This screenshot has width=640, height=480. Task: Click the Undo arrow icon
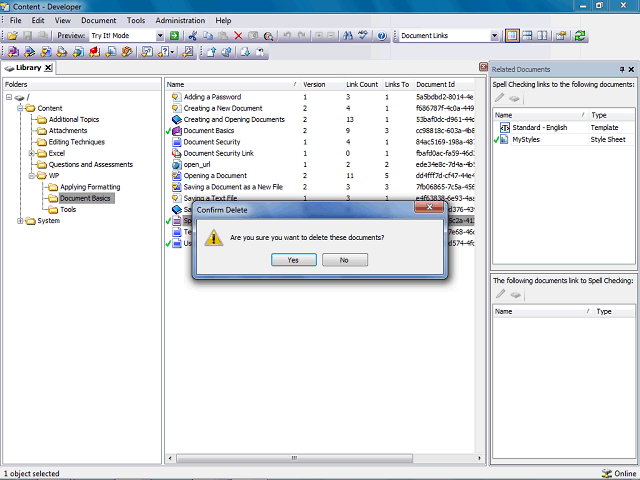[x=287, y=36]
